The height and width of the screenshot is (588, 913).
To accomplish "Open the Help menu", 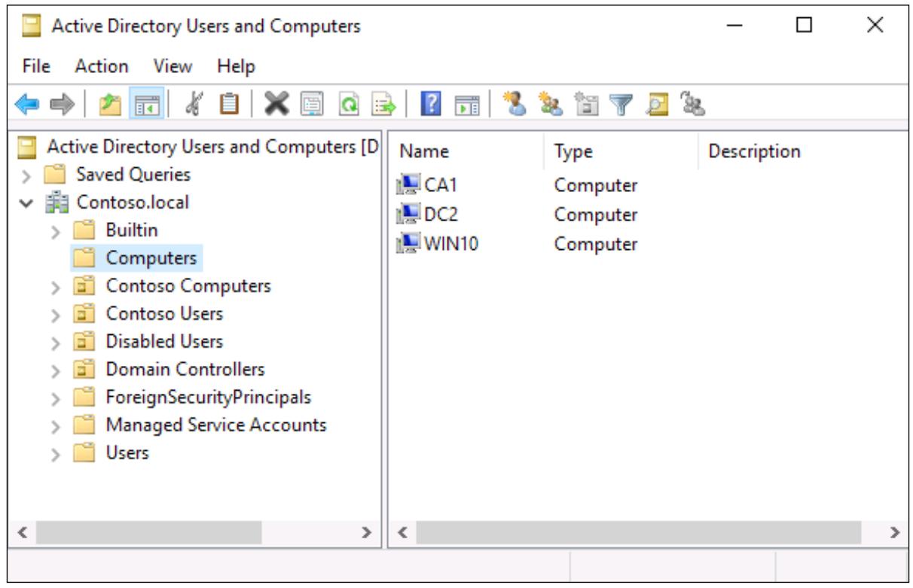I will coord(236,66).
